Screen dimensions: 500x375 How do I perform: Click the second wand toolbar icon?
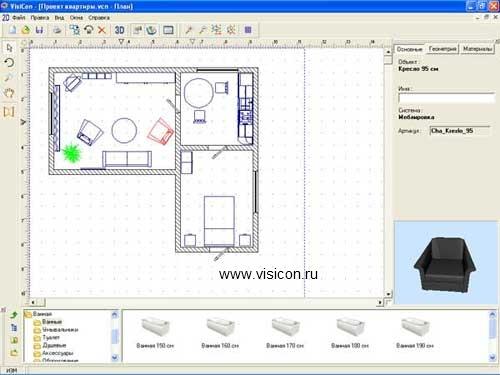(x=202, y=30)
